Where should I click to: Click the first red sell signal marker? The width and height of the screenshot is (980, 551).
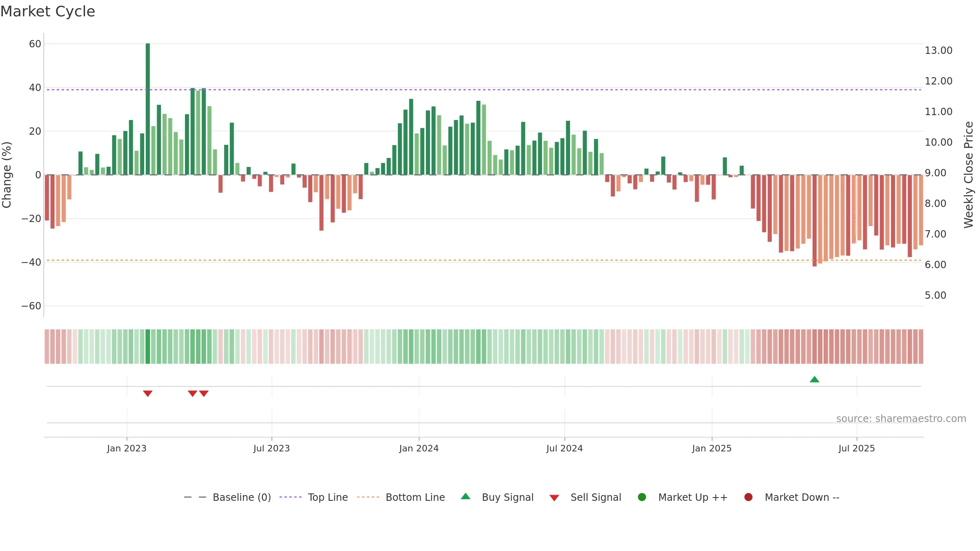tap(148, 393)
